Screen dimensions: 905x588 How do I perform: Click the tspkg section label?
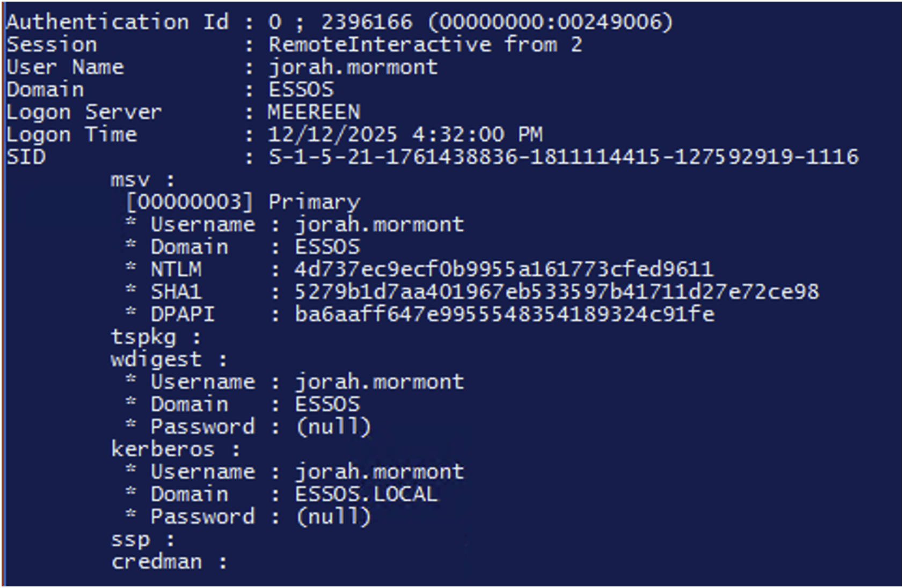(143, 337)
